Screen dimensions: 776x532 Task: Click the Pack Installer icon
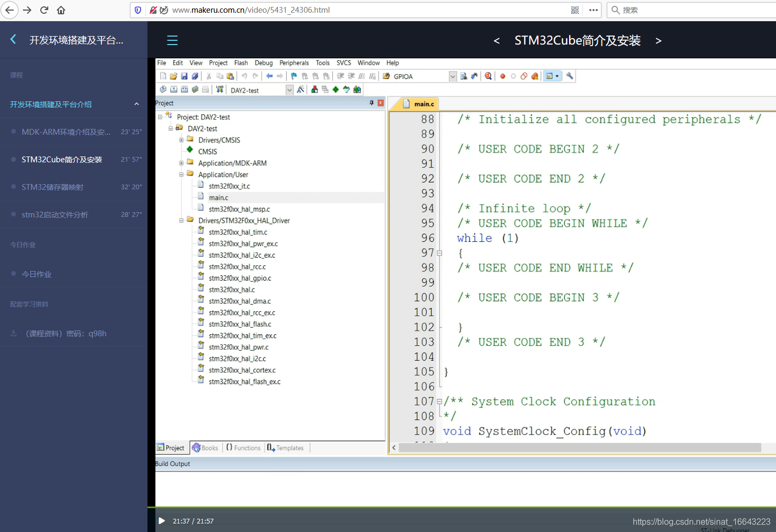point(357,89)
